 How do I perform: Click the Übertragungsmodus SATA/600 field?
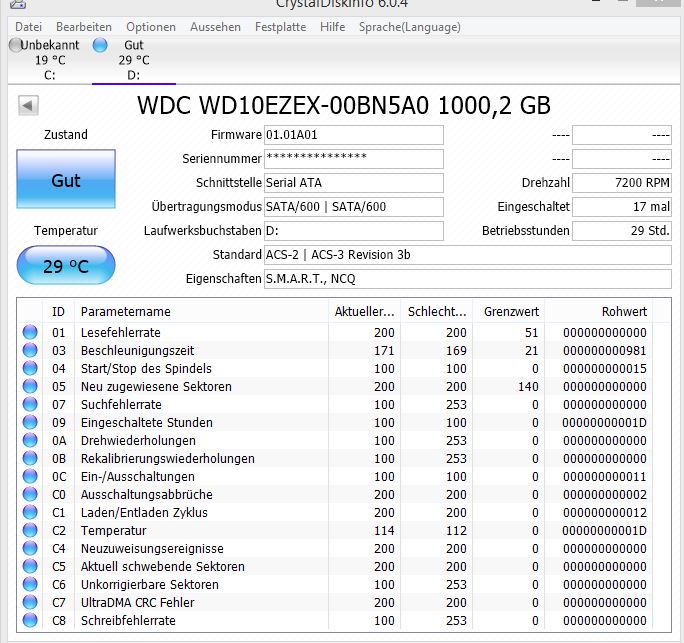tap(354, 207)
